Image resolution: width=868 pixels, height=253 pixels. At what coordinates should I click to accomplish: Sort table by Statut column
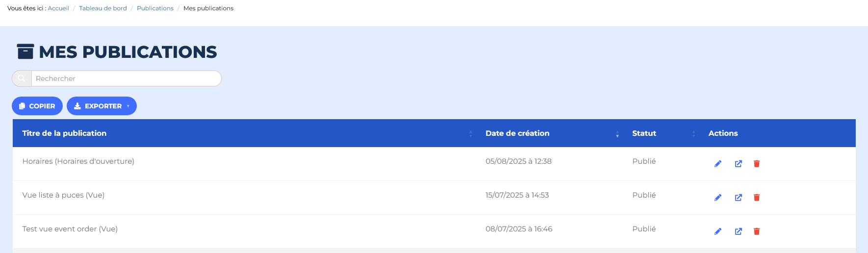(x=644, y=133)
